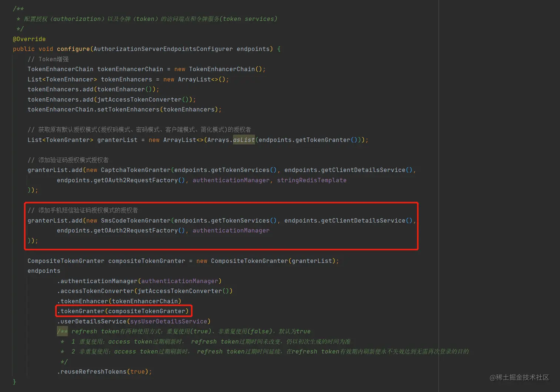Click the doc comment line starting '2 非重复使用'
560x392 pixels.
[x=265, y=352]
